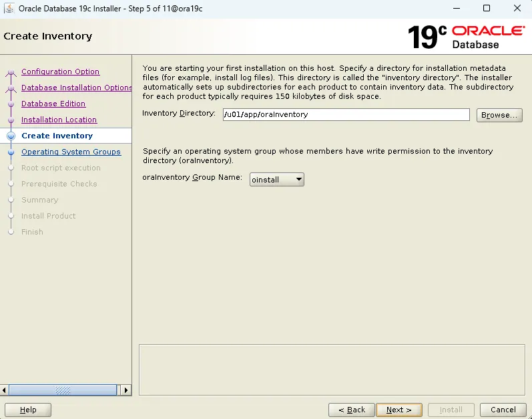Close the Oracle installer window
This screenshot has height=419, width=532.
point(517,8)
